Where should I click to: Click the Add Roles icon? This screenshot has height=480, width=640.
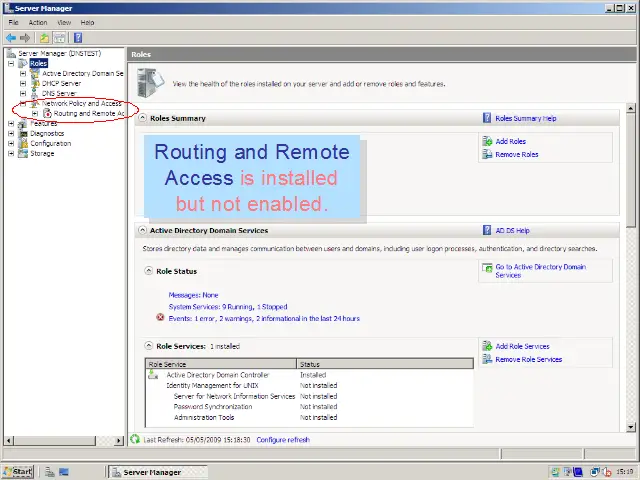pyautogui.click(x=487, y=141)
